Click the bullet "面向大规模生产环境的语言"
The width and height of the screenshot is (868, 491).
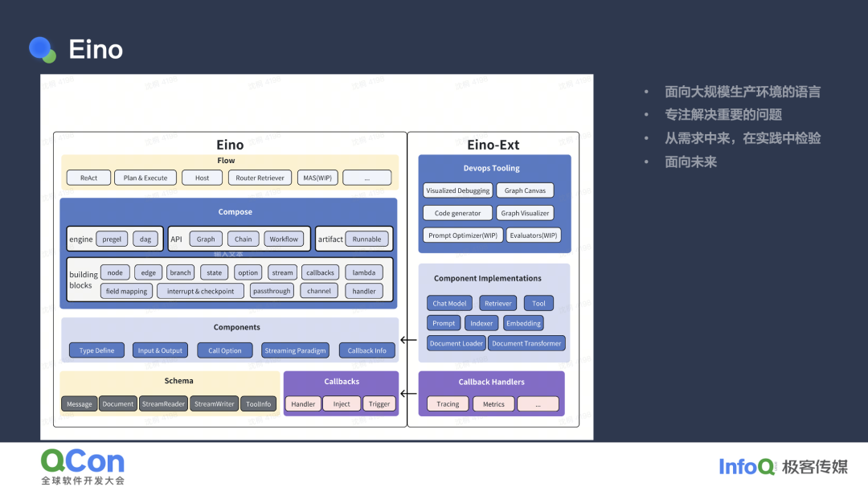pyautogui.click(x=743, y=92)
